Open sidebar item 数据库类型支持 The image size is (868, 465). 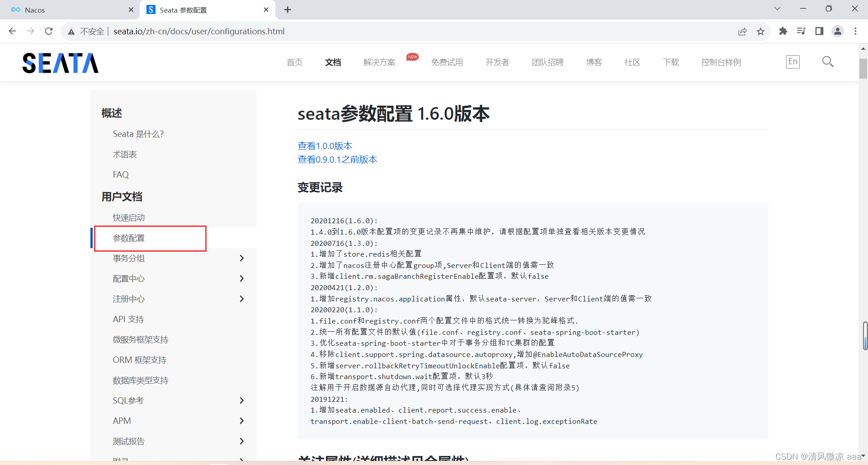[141, 380]
